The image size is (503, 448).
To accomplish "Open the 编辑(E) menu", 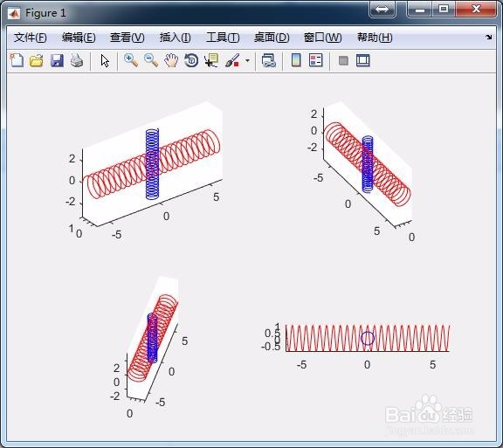I will pyautogui.click(x=79, y=38).
